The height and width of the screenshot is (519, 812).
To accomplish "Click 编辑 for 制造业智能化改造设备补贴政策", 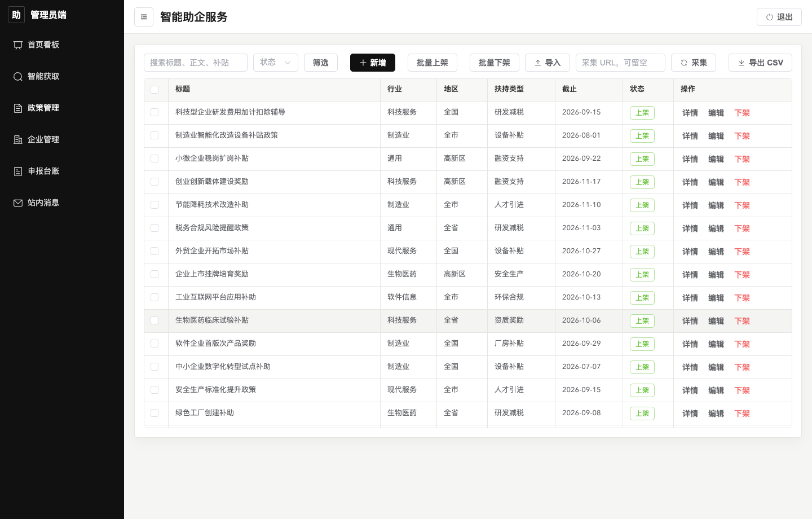I will (716, 136).
